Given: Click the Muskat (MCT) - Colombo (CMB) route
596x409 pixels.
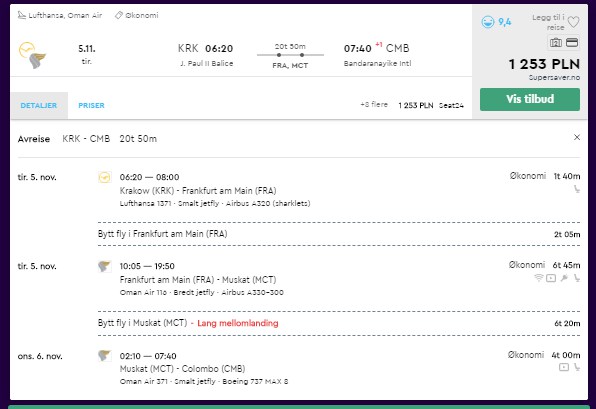Looking at the screenshot, I should [182, 369].
